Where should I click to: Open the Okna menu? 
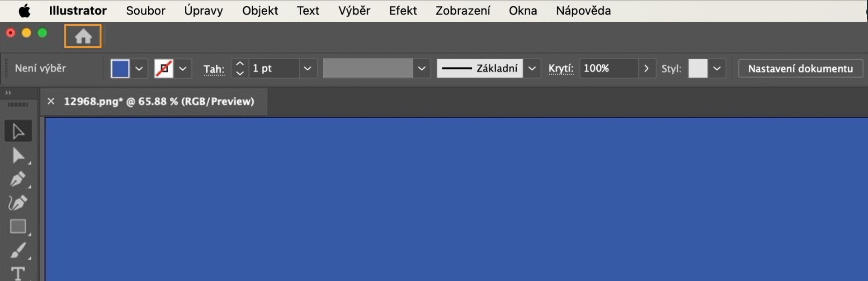[x=522, y=10]
